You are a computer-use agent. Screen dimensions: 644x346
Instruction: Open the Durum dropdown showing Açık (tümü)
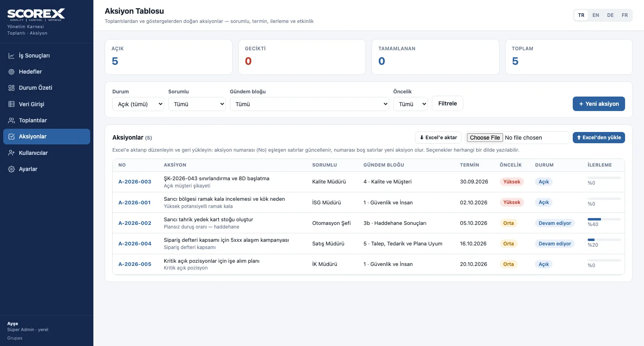tap(138, 104)
